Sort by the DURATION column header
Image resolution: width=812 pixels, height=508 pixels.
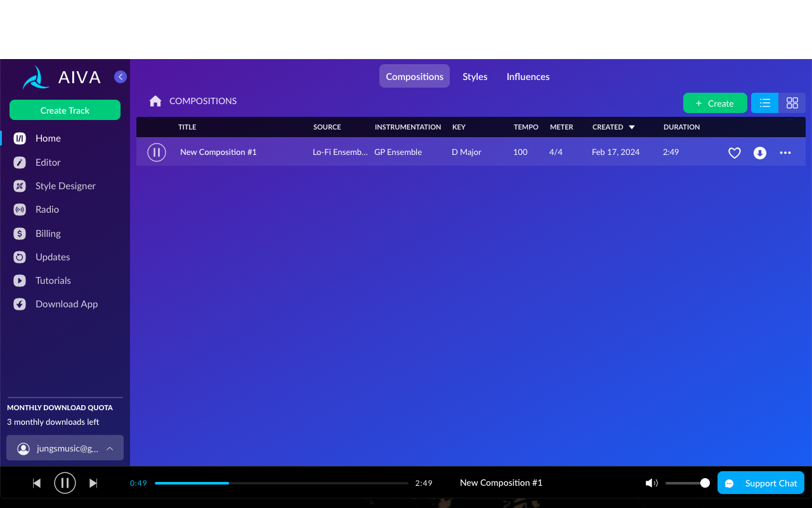[x=682, y=127]
